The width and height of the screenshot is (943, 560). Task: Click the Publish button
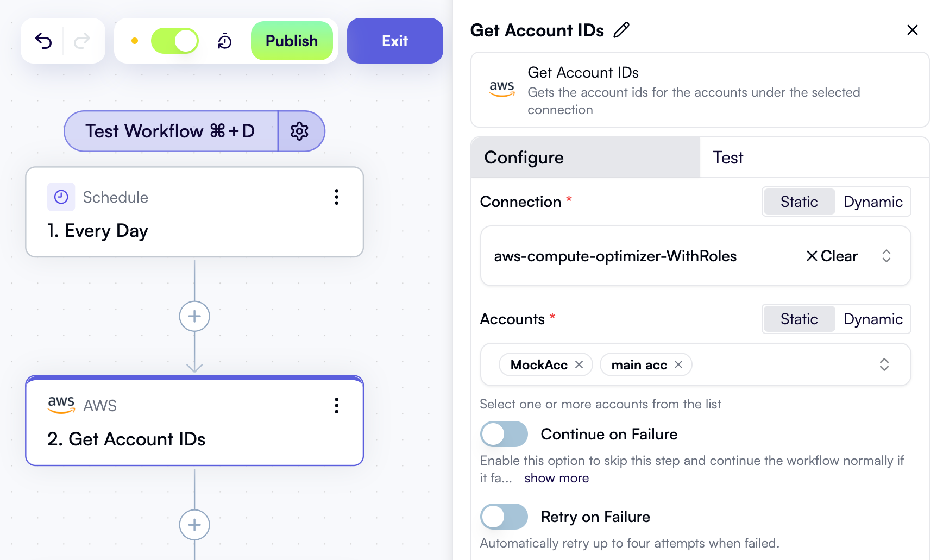pyautogui.click(x=292, y=41)
